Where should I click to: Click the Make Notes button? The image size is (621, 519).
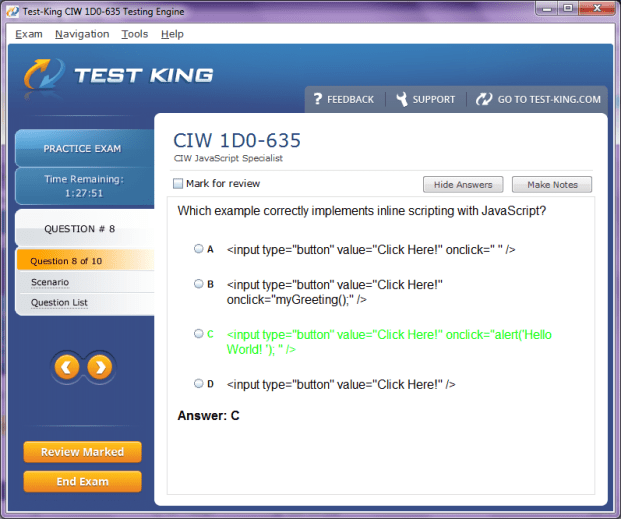(x=552, y=185)
